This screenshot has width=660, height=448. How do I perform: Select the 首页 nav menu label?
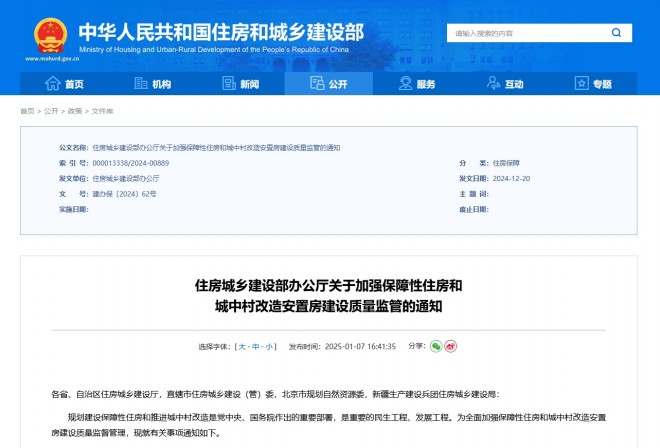pos(75,84)
